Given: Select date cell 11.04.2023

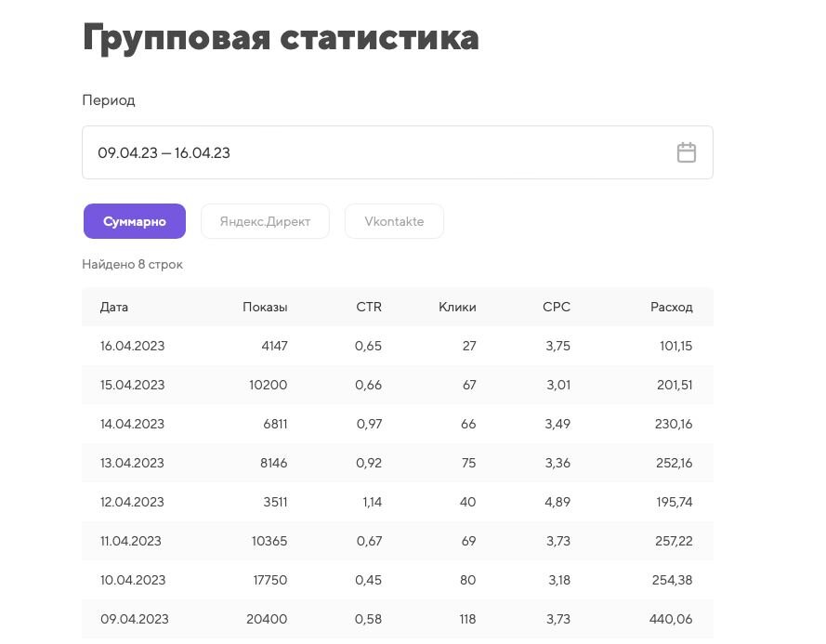Looking at the screenshot, I should [x=131, y=541].
